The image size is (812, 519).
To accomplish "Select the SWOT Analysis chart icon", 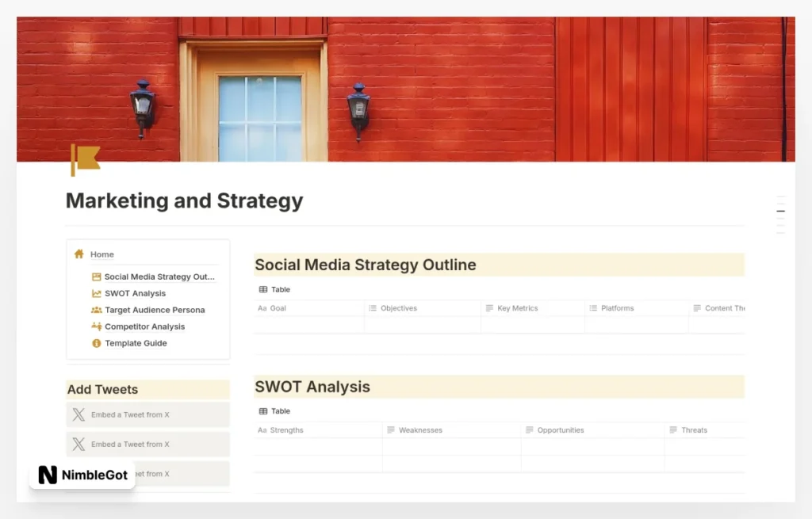I will pos(95,293).
